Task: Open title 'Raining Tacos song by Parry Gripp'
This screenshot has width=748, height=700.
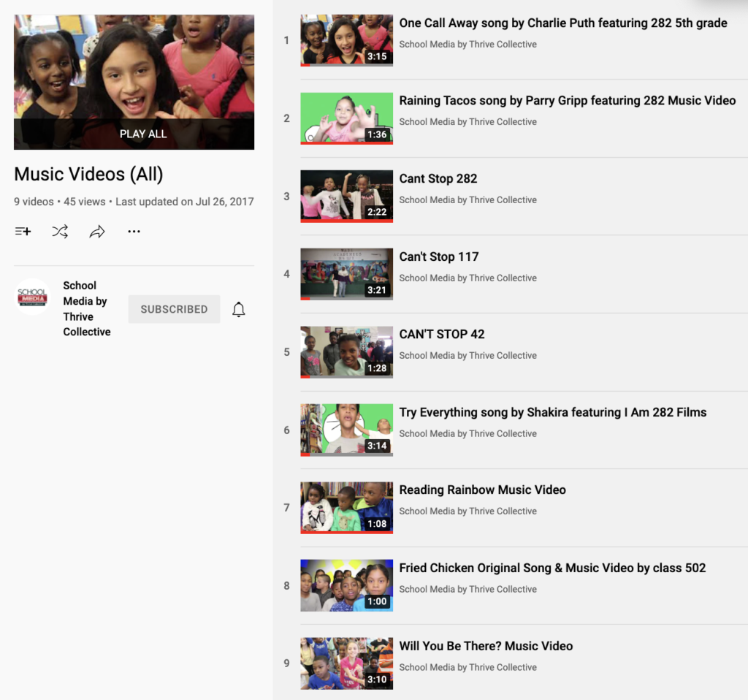Action: click(567, 101)
